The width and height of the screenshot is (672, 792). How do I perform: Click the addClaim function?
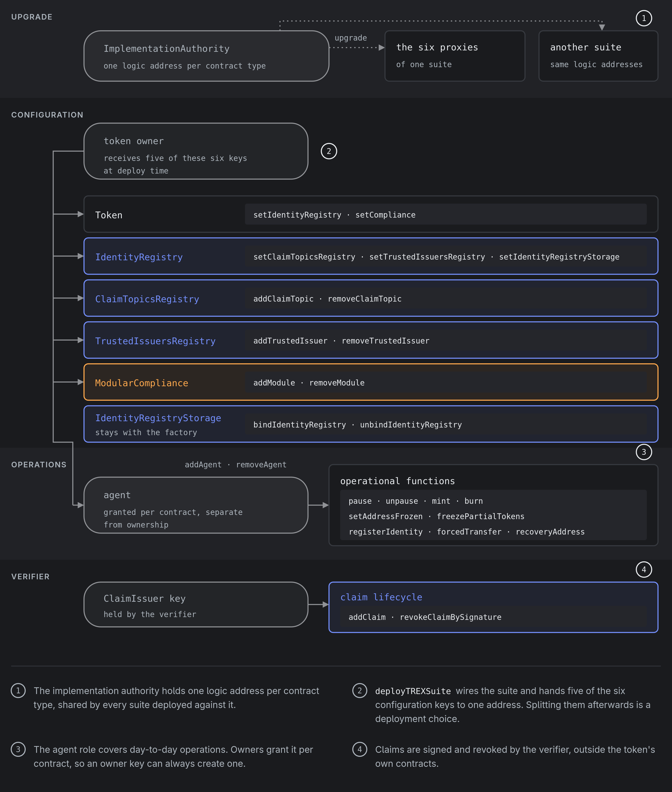click(x=367, y=617)
